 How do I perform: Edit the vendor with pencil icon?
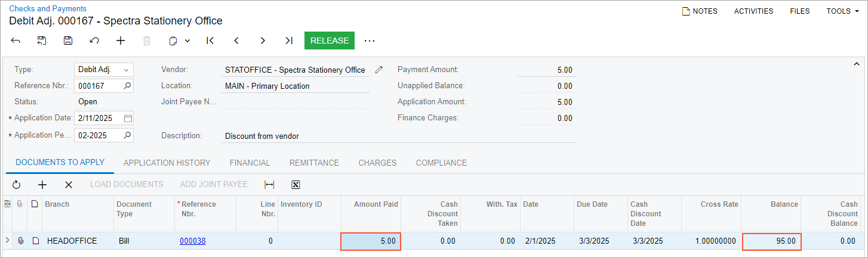378,70
